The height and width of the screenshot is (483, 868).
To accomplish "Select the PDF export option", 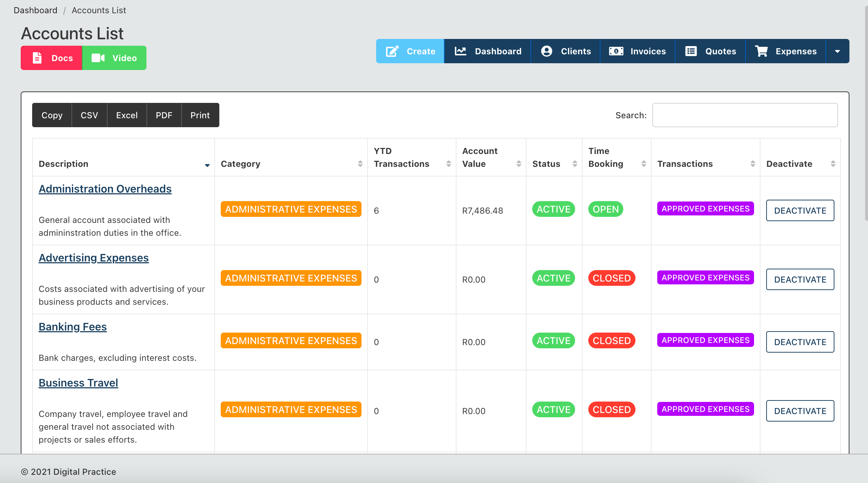I will click(164, 115).
